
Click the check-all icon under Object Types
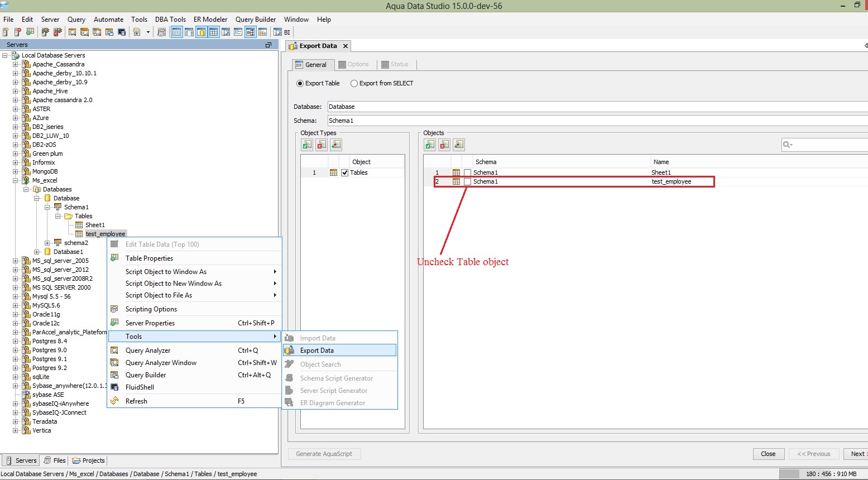pyautogui.click(x=307, y=145)
